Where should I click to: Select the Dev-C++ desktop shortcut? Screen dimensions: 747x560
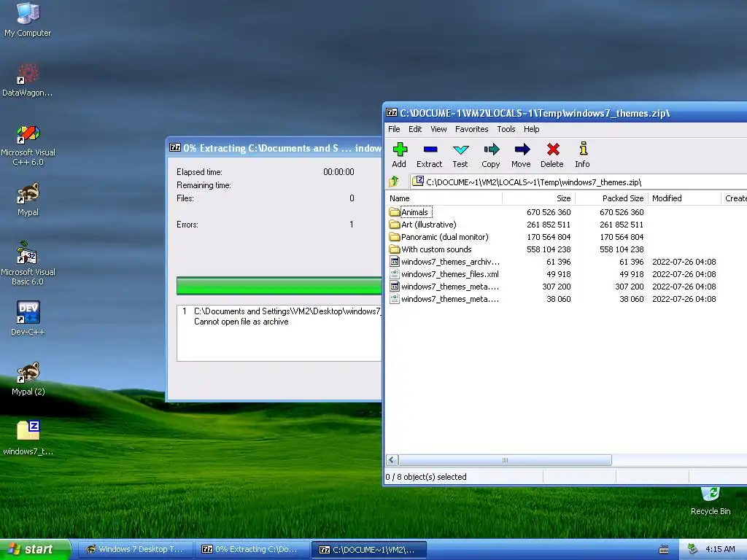(28, 319)
